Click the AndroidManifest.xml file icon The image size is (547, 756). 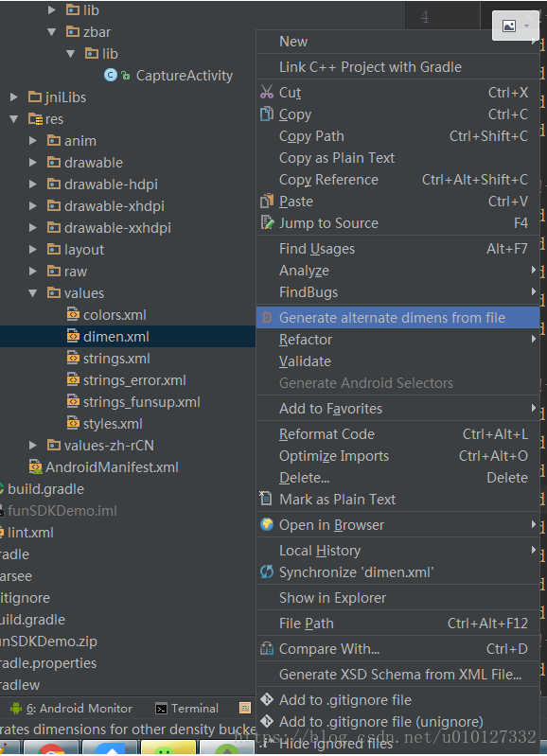click(35, 467)
